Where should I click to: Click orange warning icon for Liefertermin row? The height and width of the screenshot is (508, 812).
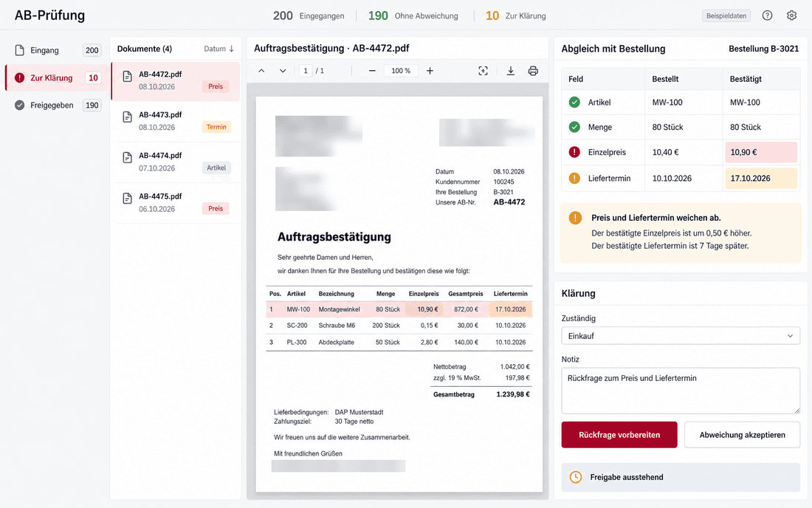coord(574,178)
